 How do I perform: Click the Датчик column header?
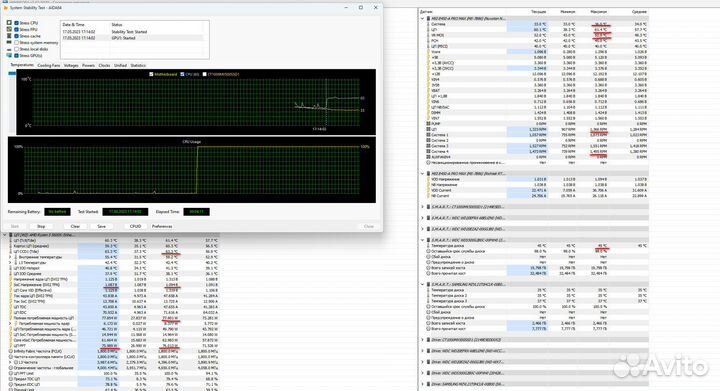pos(426,11)
